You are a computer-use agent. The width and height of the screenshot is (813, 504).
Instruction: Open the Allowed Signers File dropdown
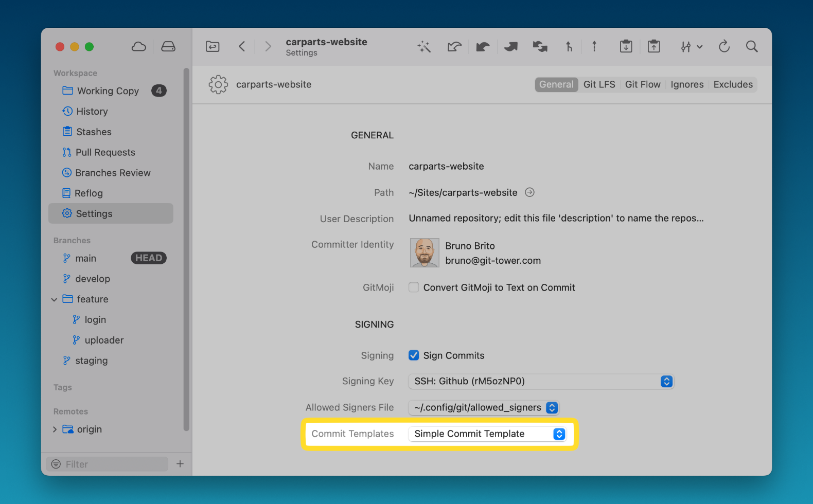tap(483, 408)
